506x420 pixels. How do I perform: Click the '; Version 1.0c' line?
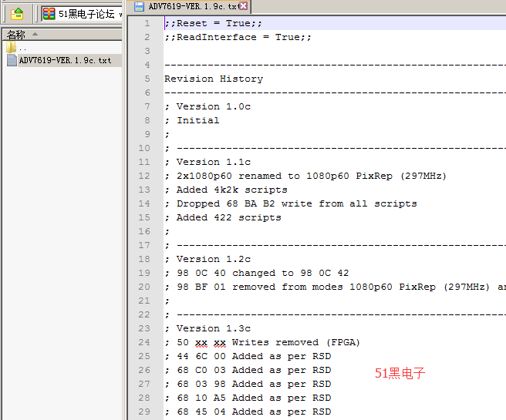[207, 106]
